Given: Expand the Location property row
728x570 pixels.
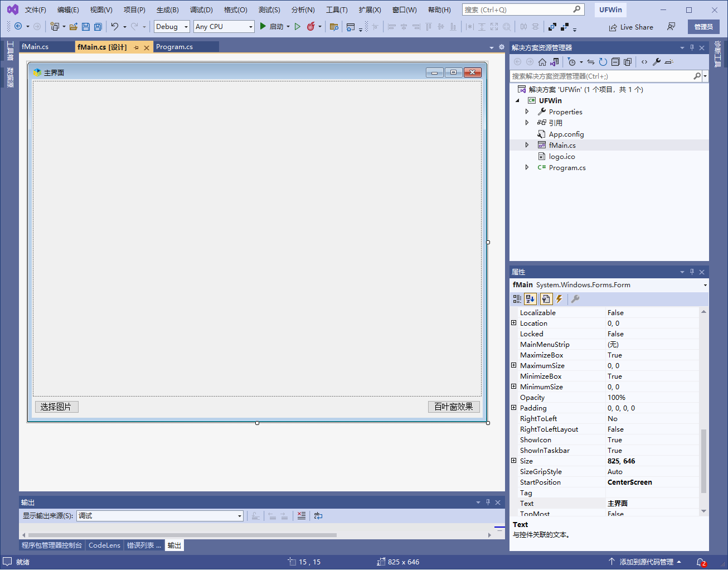Looking at the screenshot, I should tap(514, 323).
